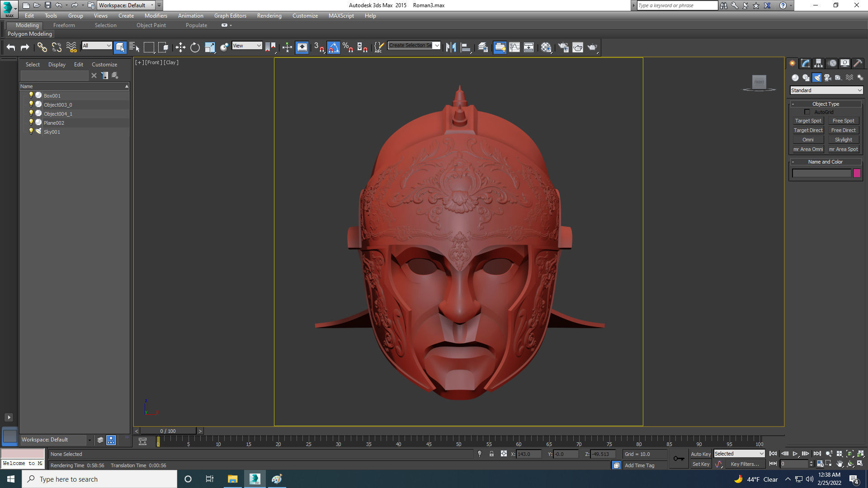
Task: Open the Select by Name dialog
Action: click(134, 47)
